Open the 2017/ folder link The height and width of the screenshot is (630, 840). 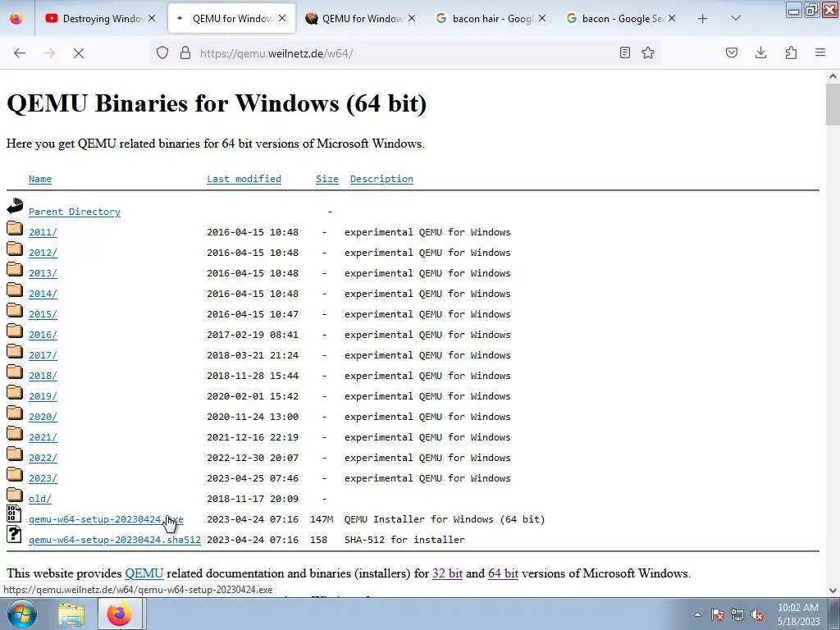tap(43, 355)
